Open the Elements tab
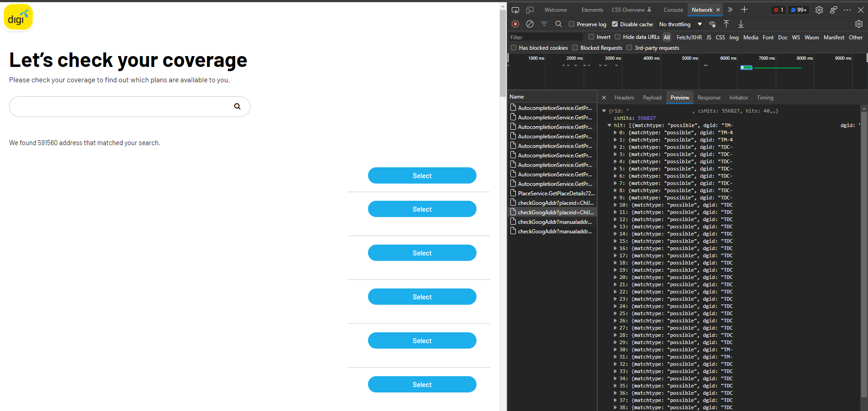The image size is (868, 411). [592, 10]
